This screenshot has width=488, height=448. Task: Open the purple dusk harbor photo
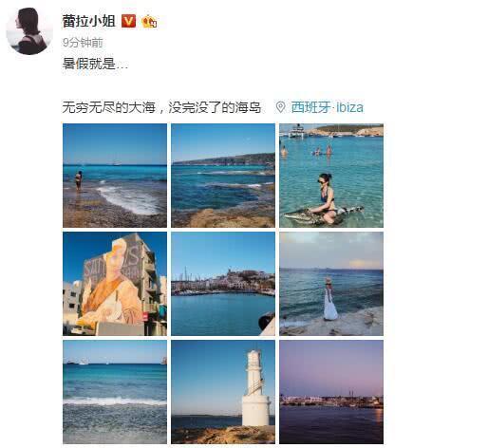pos(331,392)
